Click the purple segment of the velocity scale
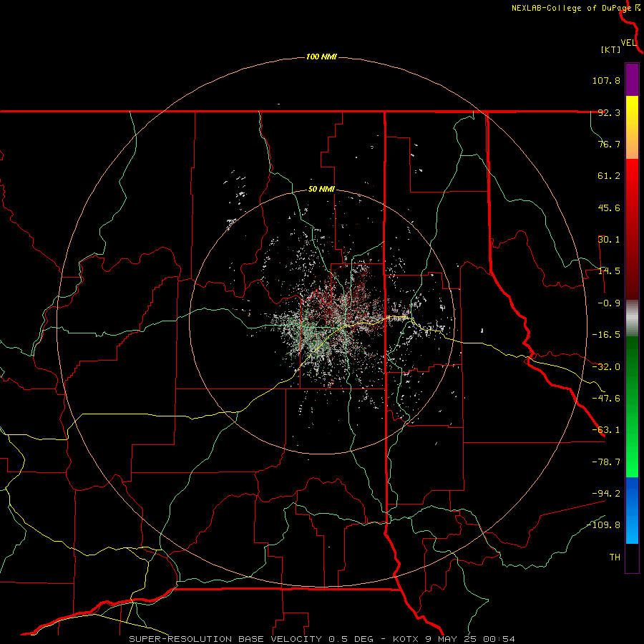 click(632, 79)
